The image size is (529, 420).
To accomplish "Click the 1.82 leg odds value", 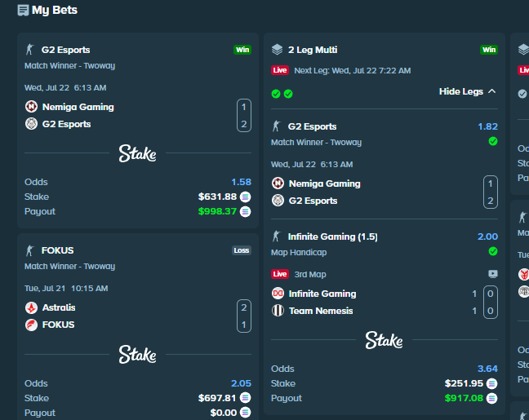I will pos(488,126).
